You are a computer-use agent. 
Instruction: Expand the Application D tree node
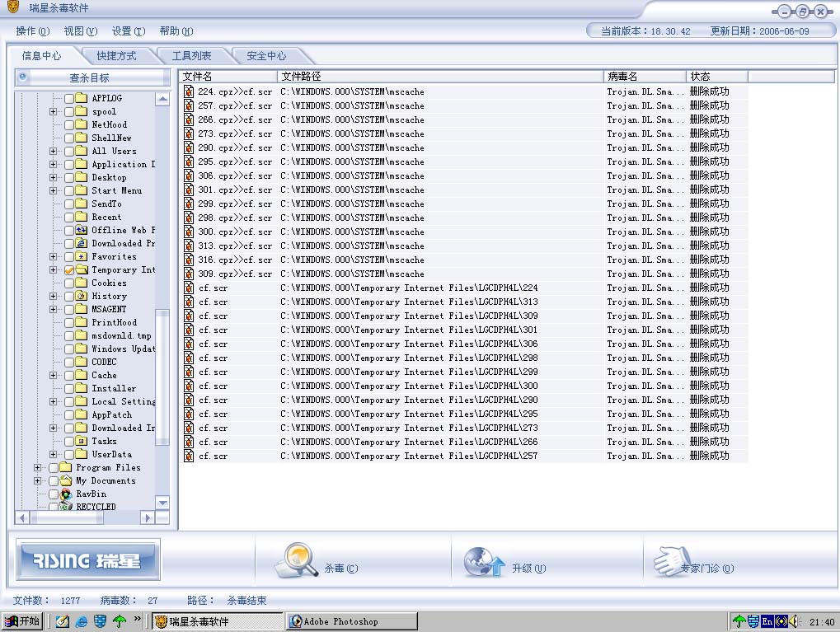(x=53, y=165)
